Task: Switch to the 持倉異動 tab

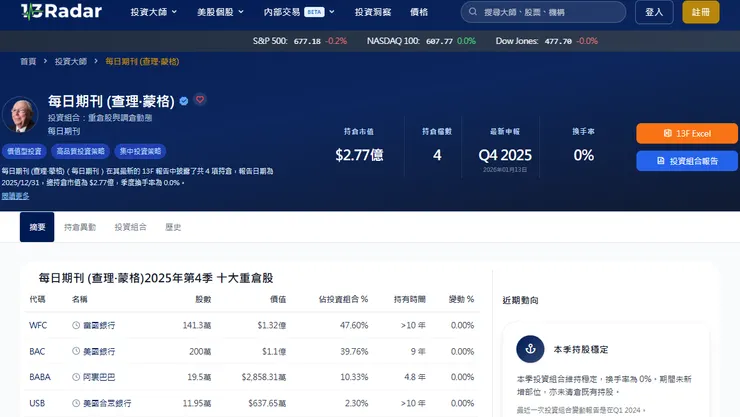Action: tap(80, 227)
